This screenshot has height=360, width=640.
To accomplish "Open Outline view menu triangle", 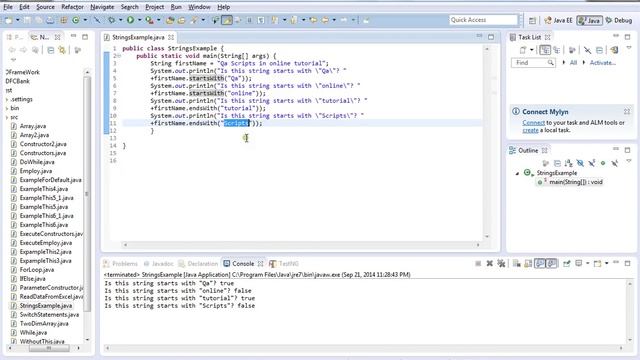I will tap(629, 162).
